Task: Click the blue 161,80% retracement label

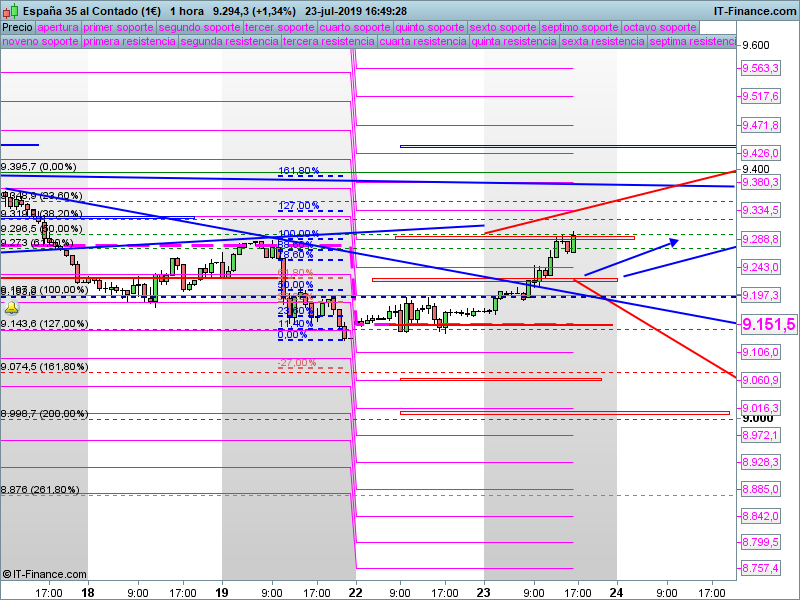Action: (299, 170)
